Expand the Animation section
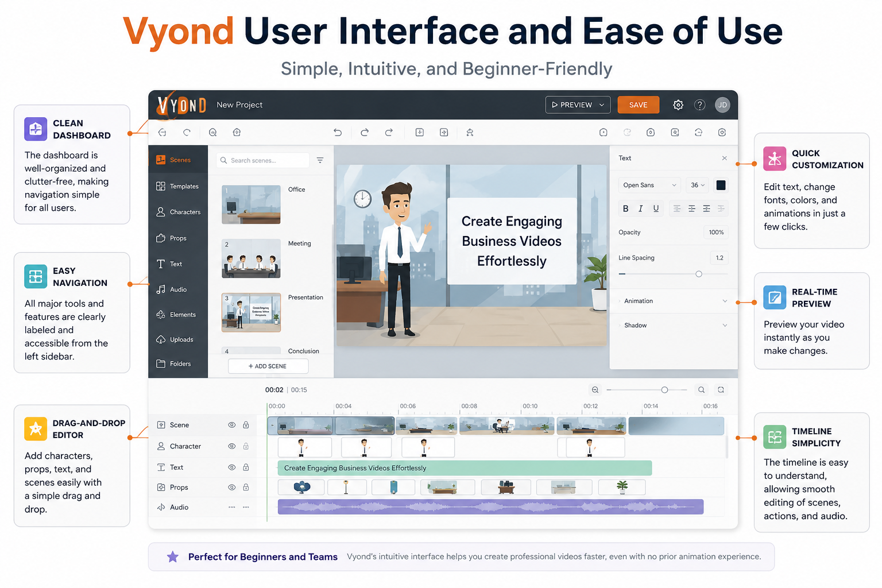This screenshot has height=588, width=882. click(673, 301)
